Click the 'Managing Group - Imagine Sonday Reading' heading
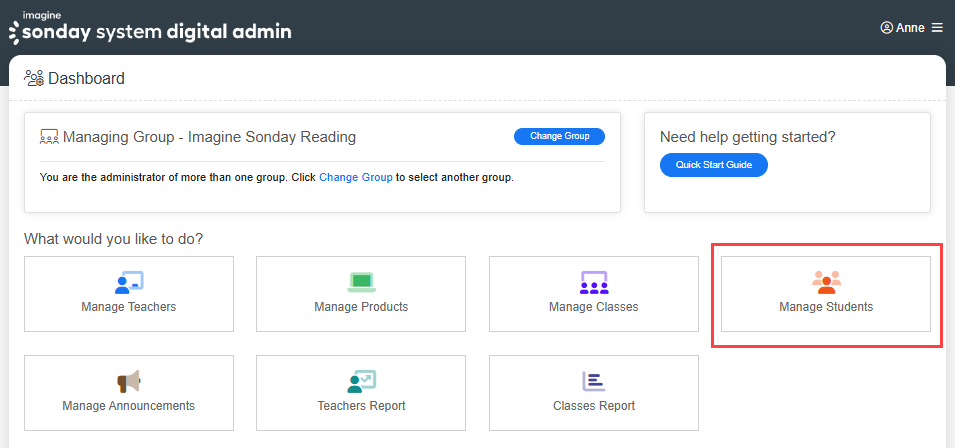Viewport: 955px width, 448px height. 210,137
